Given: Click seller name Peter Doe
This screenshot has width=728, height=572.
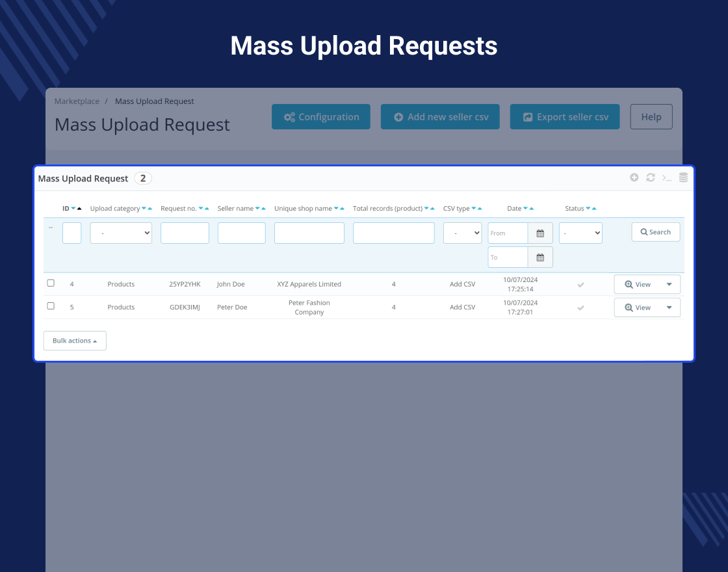Looking at the screenshot, I should pyautogui.click(x=232, y=307).
